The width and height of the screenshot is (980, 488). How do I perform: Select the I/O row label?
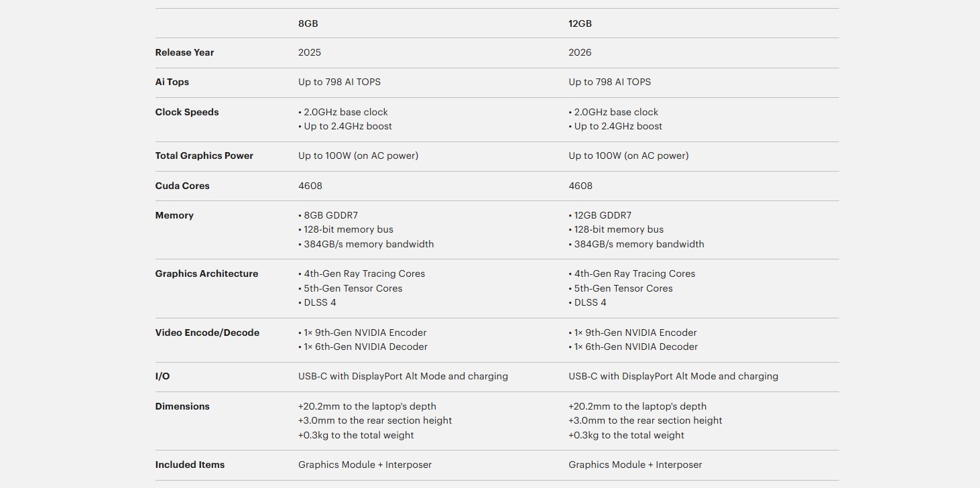[x=162, y=376]
